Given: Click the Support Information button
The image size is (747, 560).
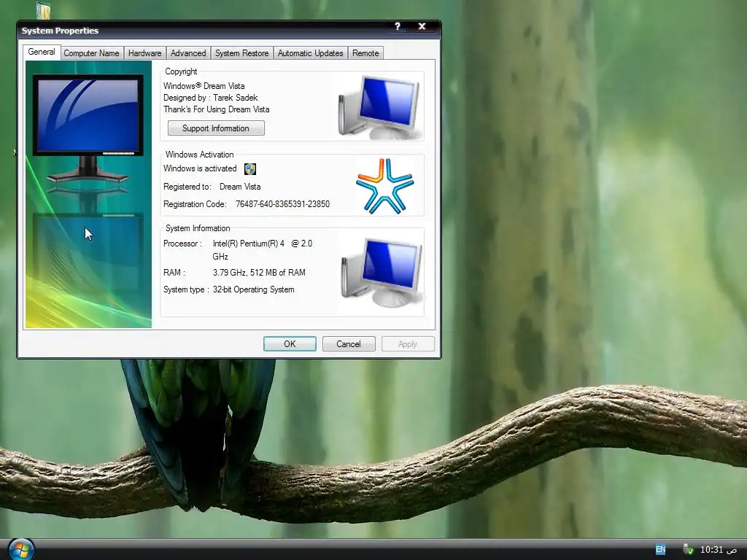Looking at the screenshot, I should pos(216,128).
